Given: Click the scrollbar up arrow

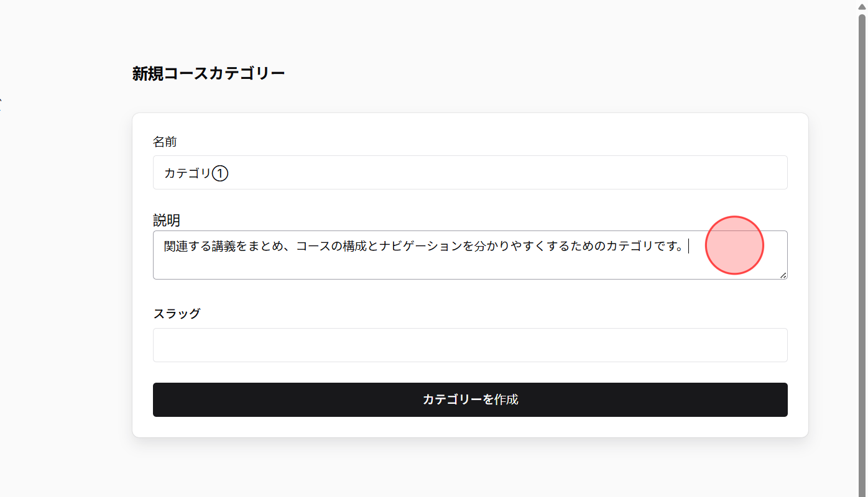Looking at the screenshot, I should pyautogui.click(x=863, y=5).
